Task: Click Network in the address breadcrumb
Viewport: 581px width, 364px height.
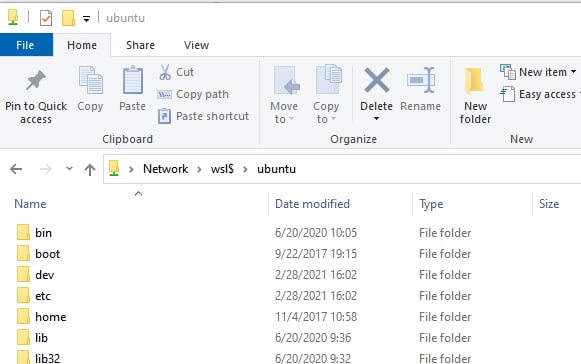Action: click(x=166, y=169)
